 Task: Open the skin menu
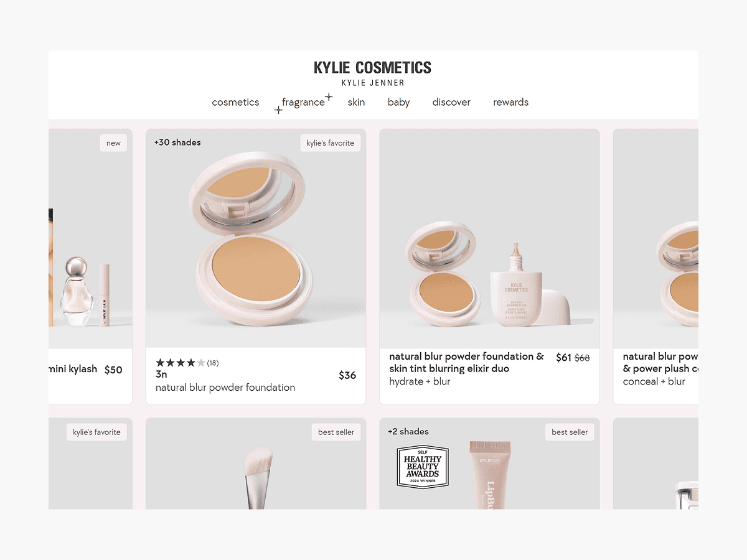[356, 102]
